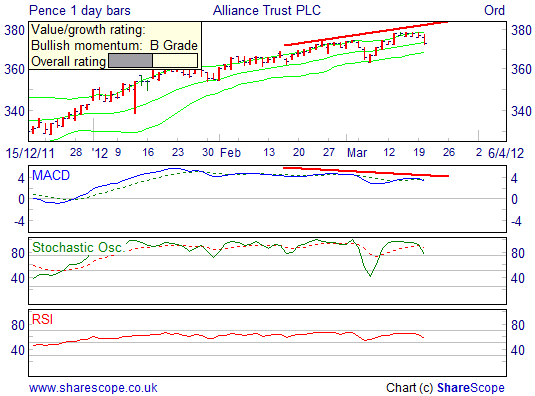Click the '380' right price axis label

[521, 30]
